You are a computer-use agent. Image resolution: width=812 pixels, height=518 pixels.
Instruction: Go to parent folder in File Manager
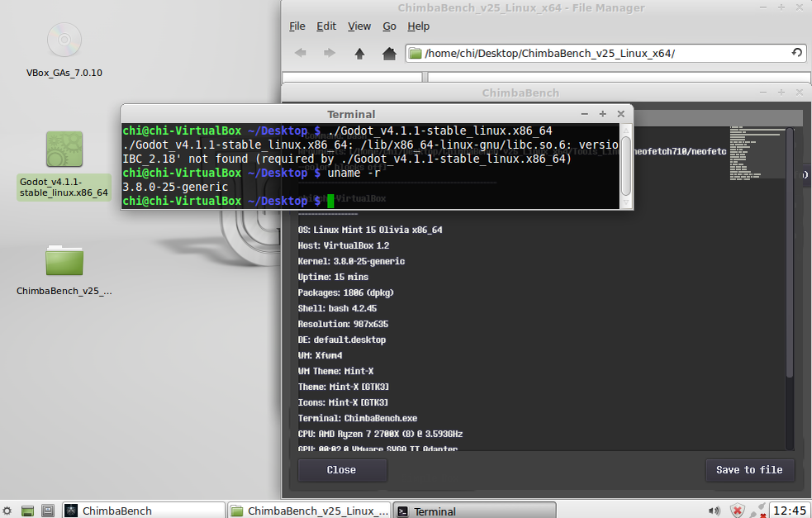359,53
